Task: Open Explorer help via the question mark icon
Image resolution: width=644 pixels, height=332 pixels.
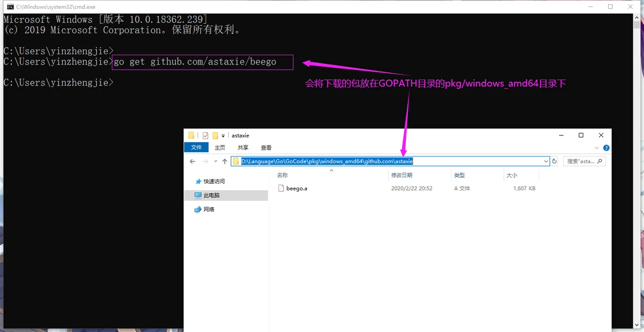Action: pyautogui.click(x=606, y=148)
